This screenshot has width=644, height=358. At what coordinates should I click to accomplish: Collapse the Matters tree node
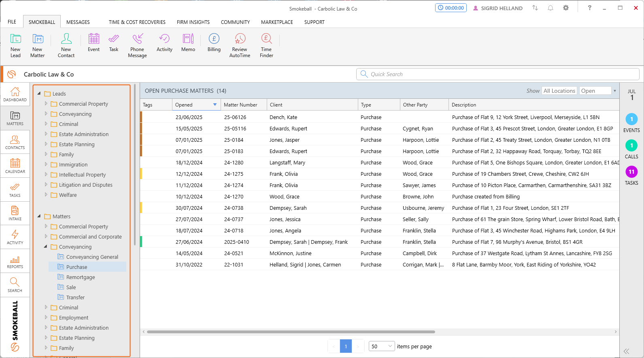[x=39, y=216]
